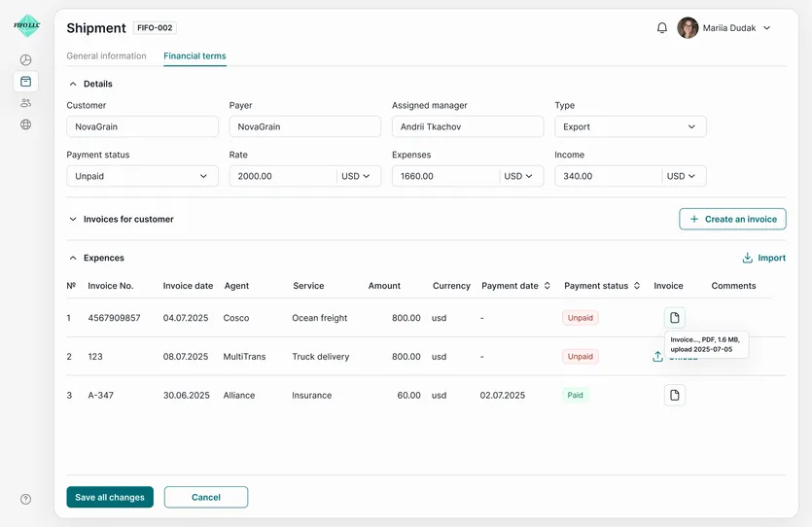
Task: Open invoice file icon for Alliance row
Action: [x=675, y=395]
